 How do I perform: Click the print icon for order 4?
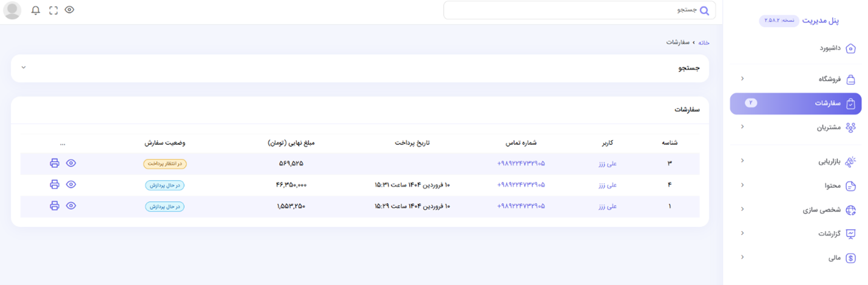(55, 184)
